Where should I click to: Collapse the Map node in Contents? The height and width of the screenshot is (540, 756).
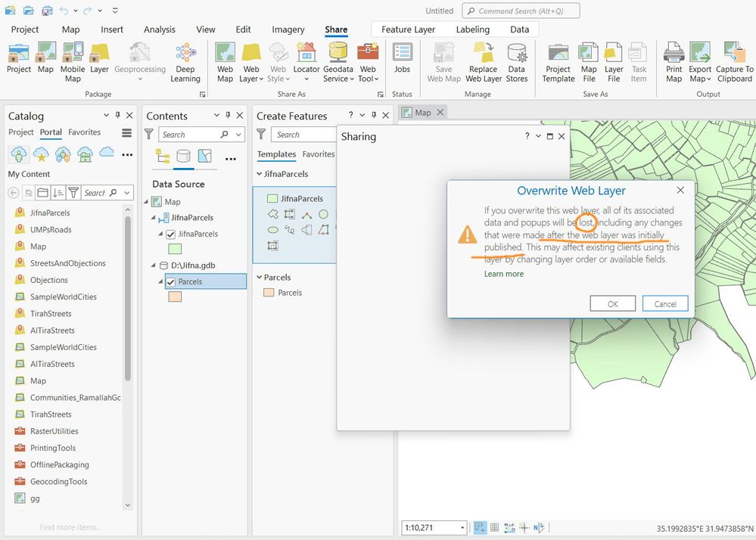click(146, 201)
